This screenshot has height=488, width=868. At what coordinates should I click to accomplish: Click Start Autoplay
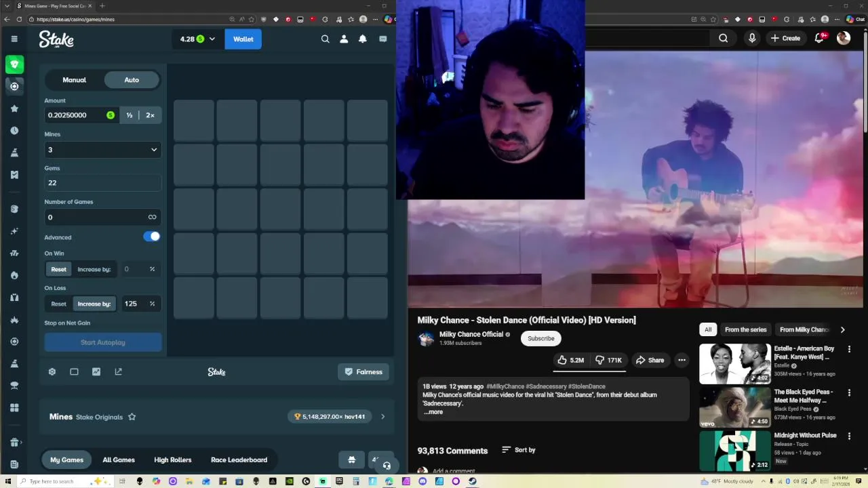pos(103,342)
